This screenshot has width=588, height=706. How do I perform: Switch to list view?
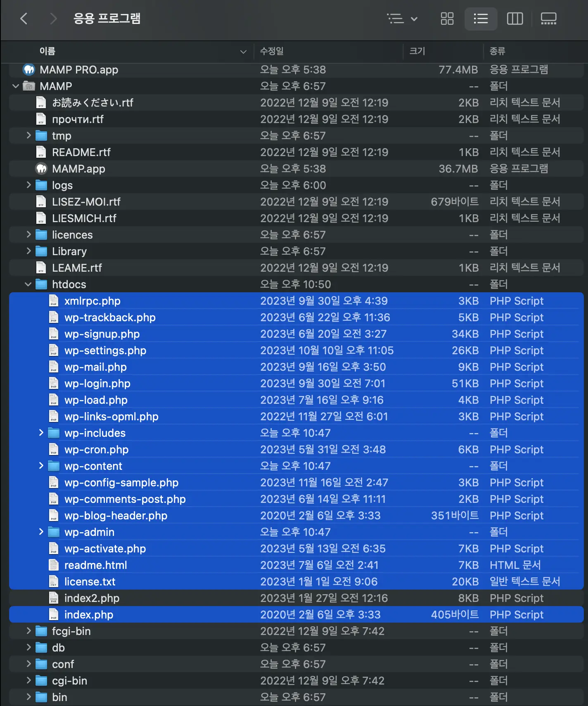[x=481, y=19]
